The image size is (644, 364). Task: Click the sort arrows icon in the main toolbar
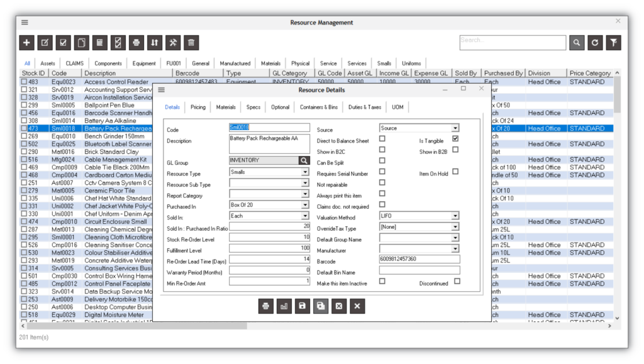coord(155,43)
